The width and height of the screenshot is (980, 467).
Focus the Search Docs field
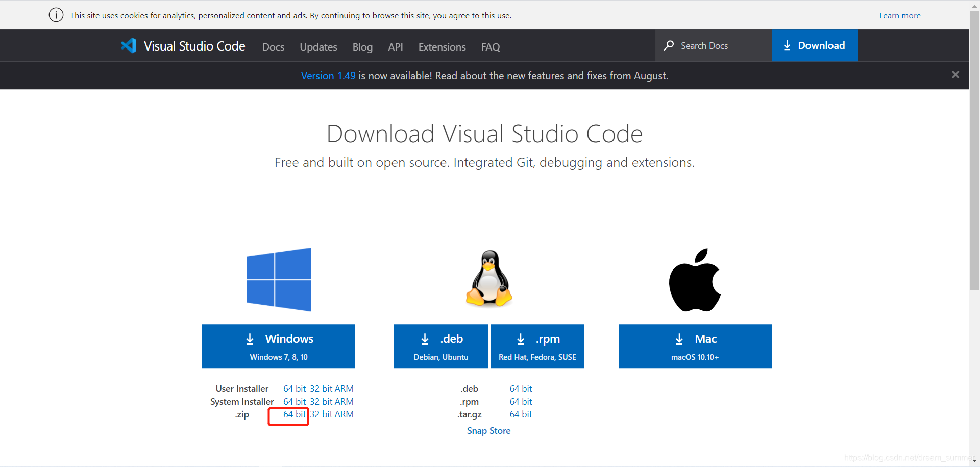coord(714,45)
